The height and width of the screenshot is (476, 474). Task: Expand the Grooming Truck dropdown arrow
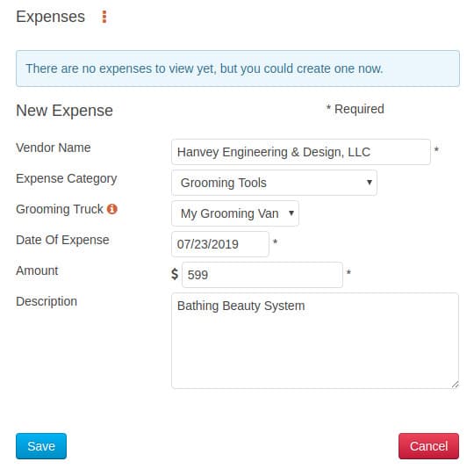[291, 213]
